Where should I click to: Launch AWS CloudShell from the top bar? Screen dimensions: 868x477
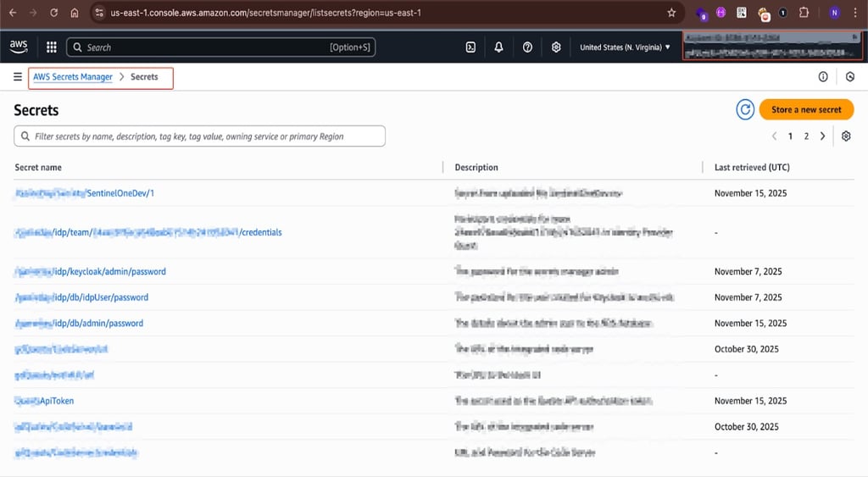470,47
